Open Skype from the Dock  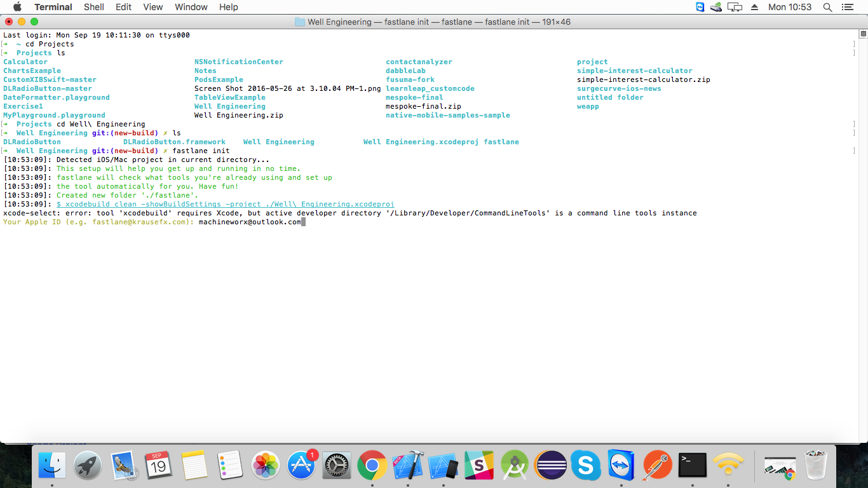586,466
